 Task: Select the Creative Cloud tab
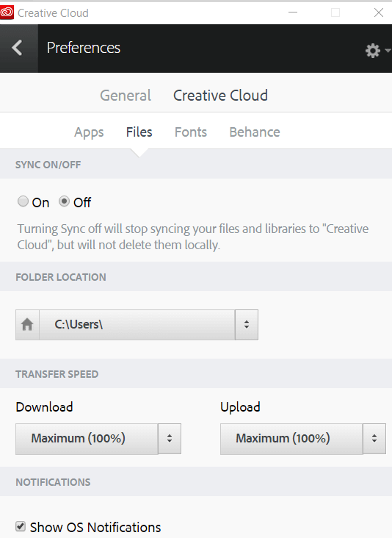[220, 96]
